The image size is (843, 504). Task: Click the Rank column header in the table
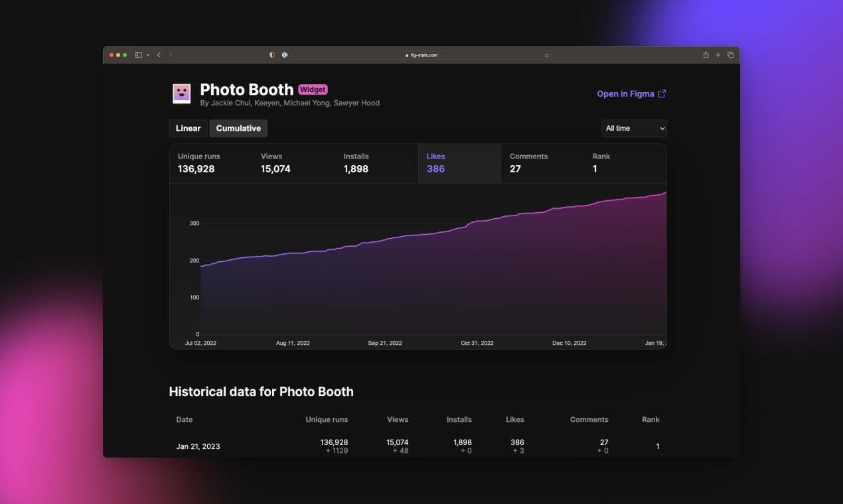tap(651, 420)
